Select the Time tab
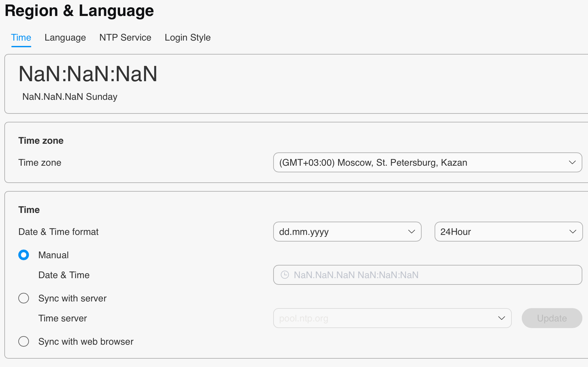Viewport: 588px width, 367px height. click(21, 38)
